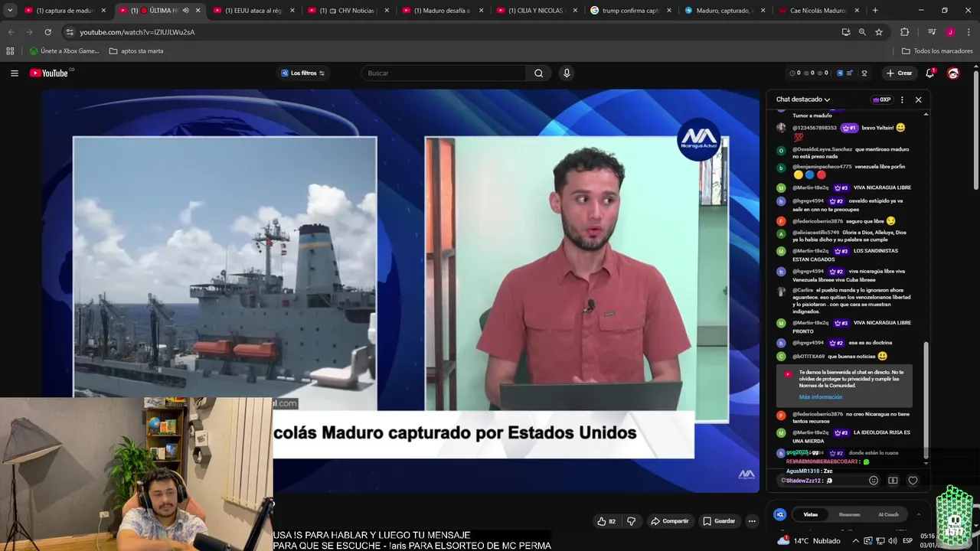
Task: Click the search magnifier button
Action: [x=539, y=73]
